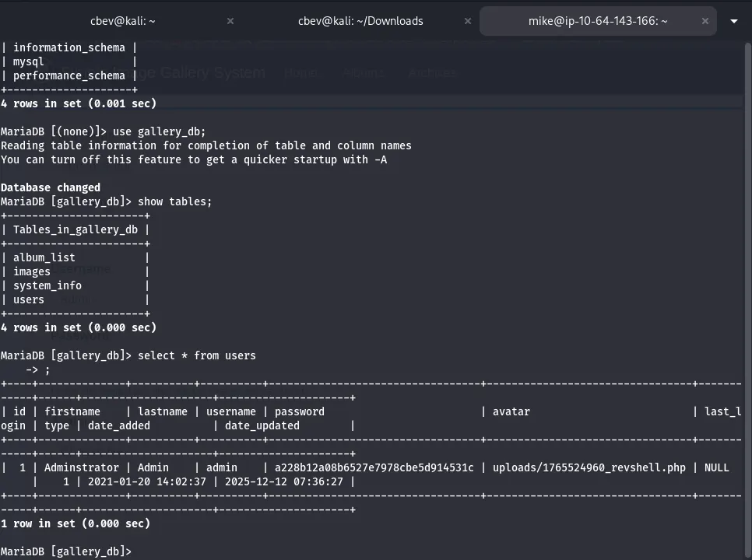The image size is (752, 560).
Task: Click the images table entry
Action: click(x=32, y=271)
